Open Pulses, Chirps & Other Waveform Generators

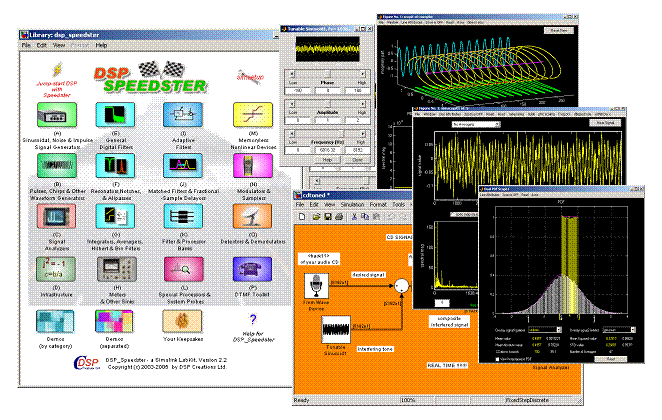coord(57,165)
